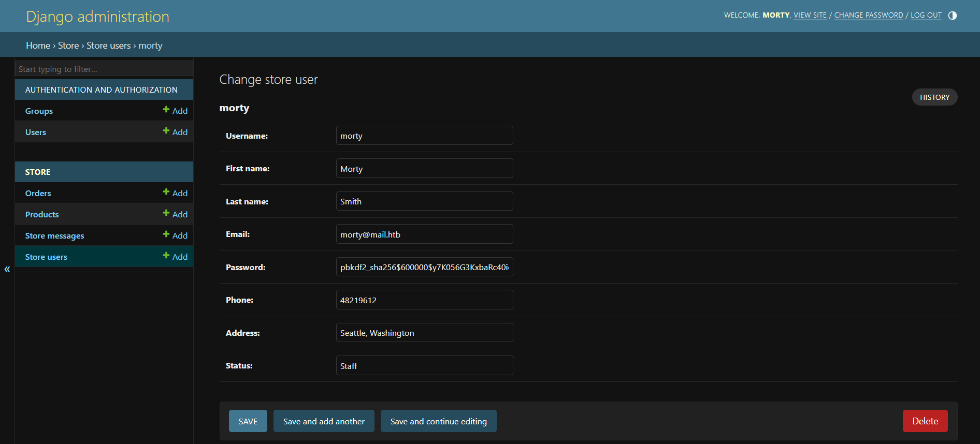Click the plus Add link next to Products
The height and width of the screenshot is (444, 980).
click(175, 214)
